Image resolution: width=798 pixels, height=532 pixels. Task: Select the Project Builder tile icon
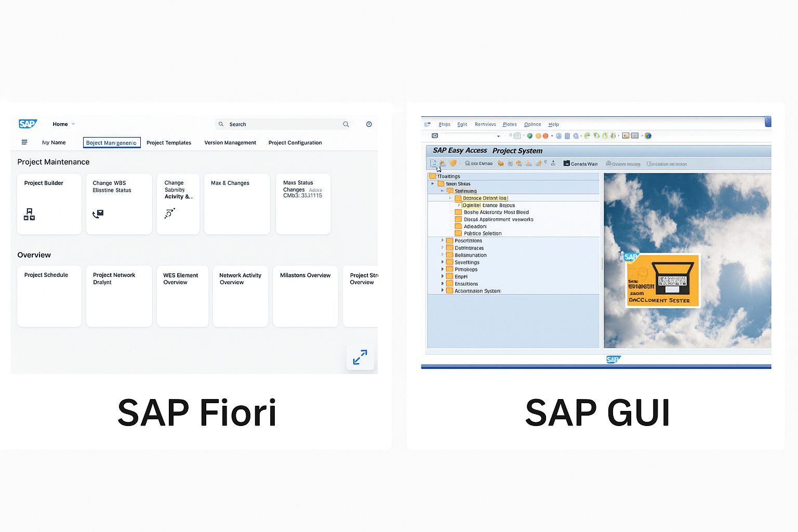[29, 214]
